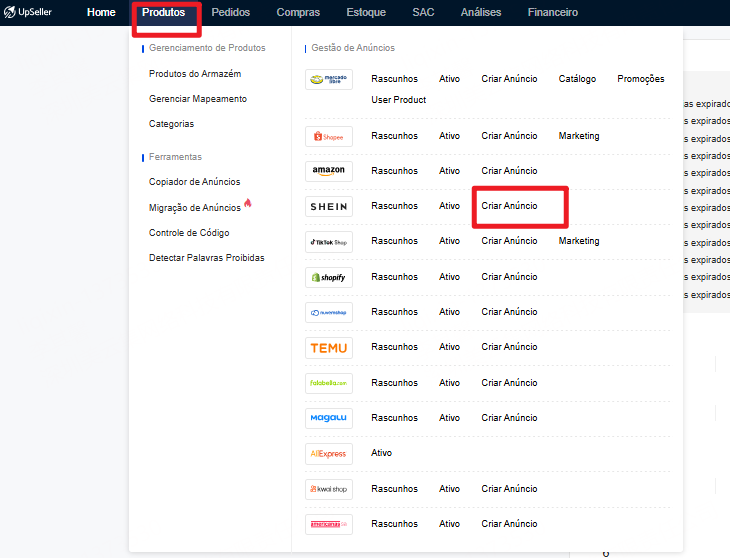Image resolution: width=730 pixels, height=558 pixels.
Task: Click the Amazon marketplace logo
Action: click(328, 171)
